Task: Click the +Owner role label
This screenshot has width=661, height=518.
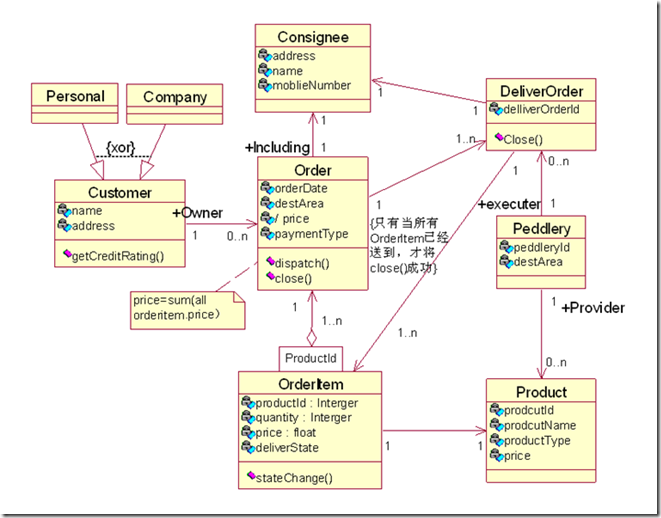Action: [197, 213]
